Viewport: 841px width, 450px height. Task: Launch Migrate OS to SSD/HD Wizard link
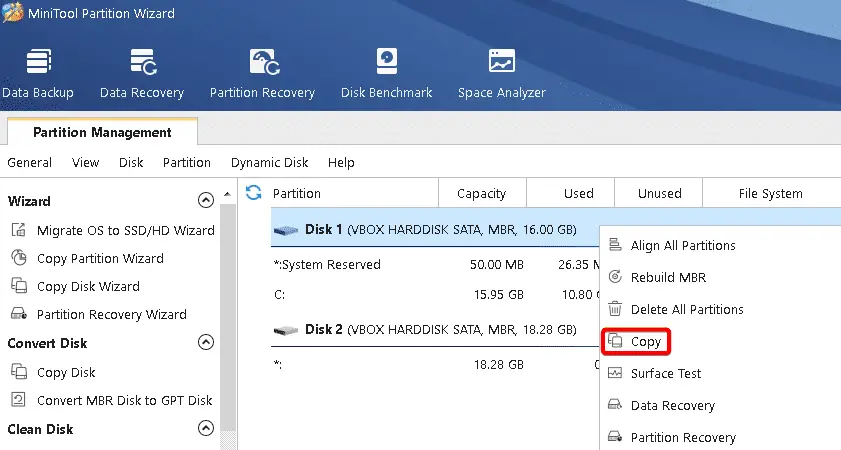tap(126, 230)
